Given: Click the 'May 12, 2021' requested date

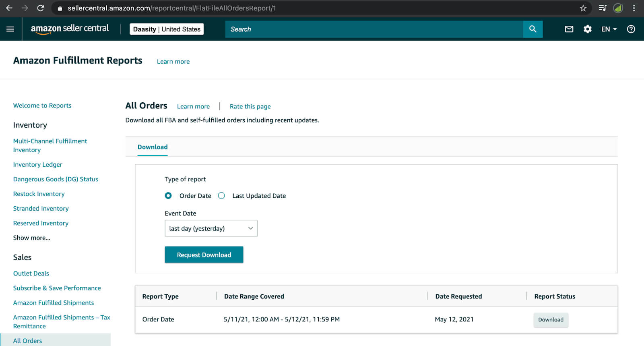Looking at the screenshot, I should [454, 319].
